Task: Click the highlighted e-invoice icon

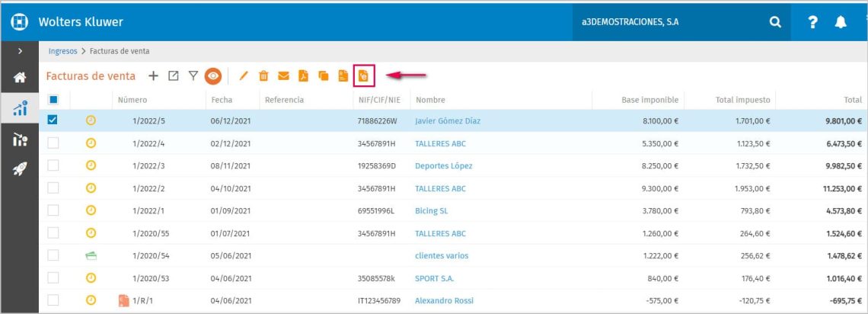Action: click(x=364, y=75)
